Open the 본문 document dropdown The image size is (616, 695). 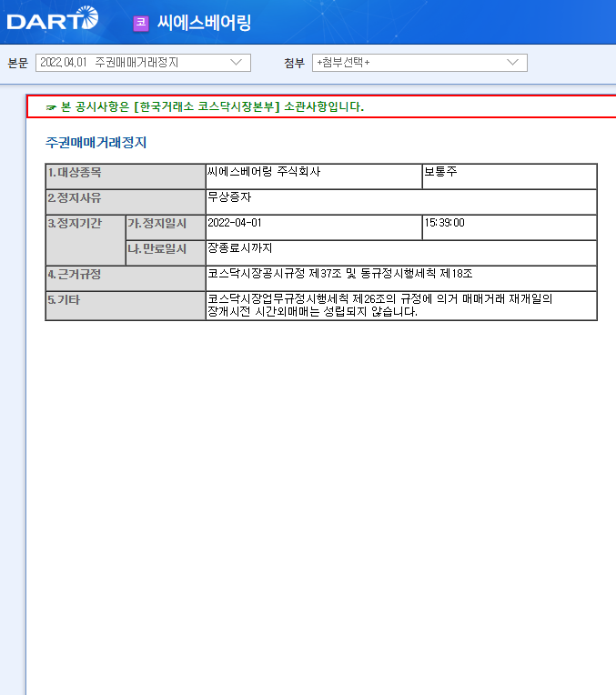coord(143,63)
